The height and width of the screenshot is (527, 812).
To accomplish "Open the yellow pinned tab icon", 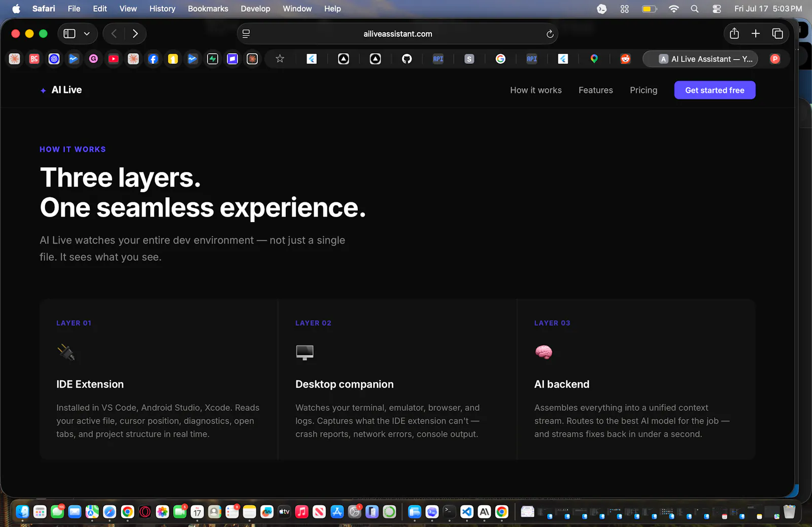I will click(173, 59).
